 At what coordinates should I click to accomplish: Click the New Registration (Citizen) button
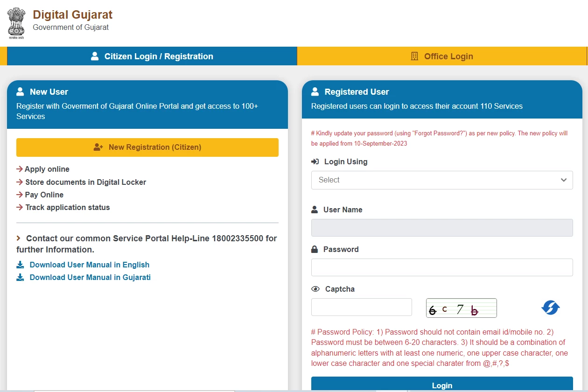147,147
